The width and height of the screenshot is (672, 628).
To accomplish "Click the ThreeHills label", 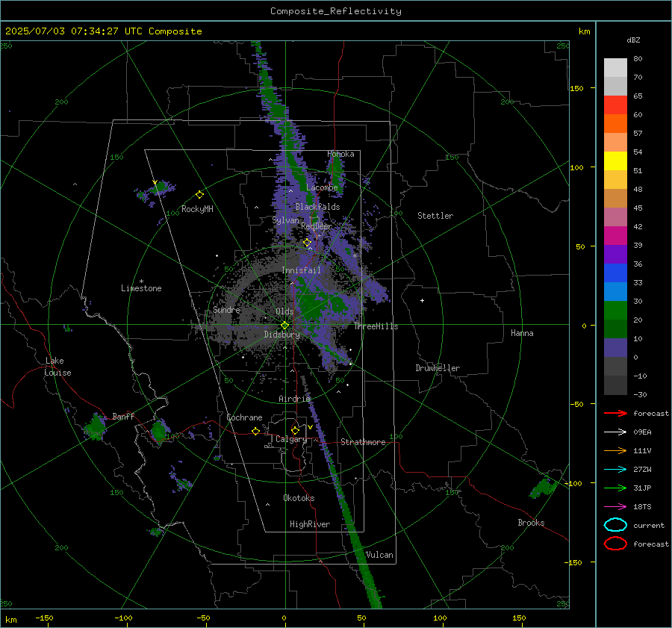I will (x=376, y=326).
